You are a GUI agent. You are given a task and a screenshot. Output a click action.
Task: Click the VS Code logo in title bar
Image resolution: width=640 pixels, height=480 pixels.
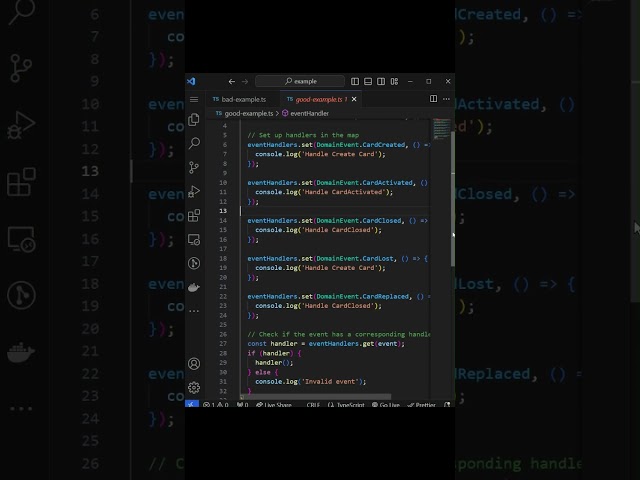(x=191, y=81)
